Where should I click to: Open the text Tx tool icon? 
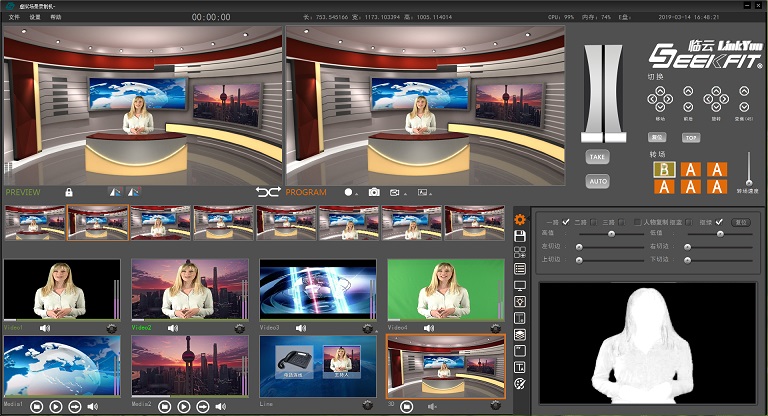coord(520,367)
